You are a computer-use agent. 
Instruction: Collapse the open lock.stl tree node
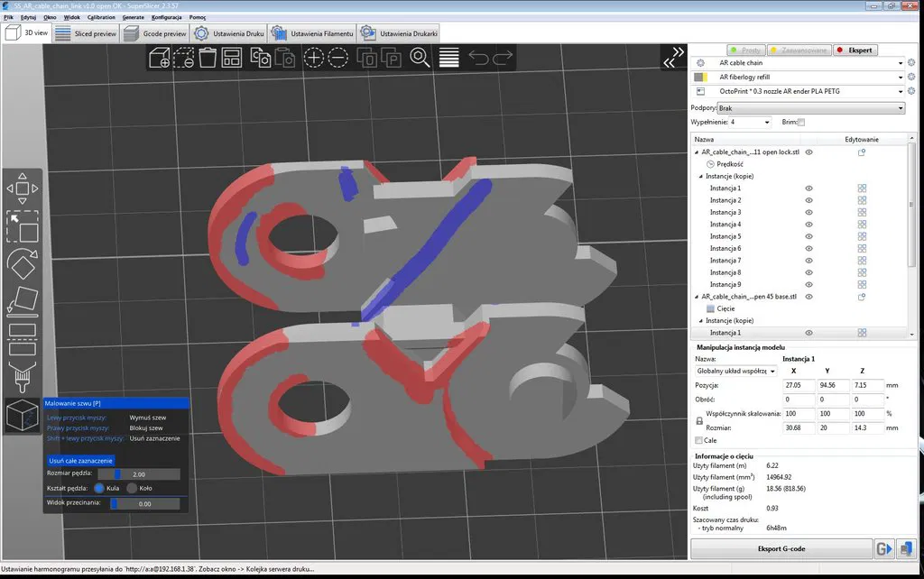(697, 152)
